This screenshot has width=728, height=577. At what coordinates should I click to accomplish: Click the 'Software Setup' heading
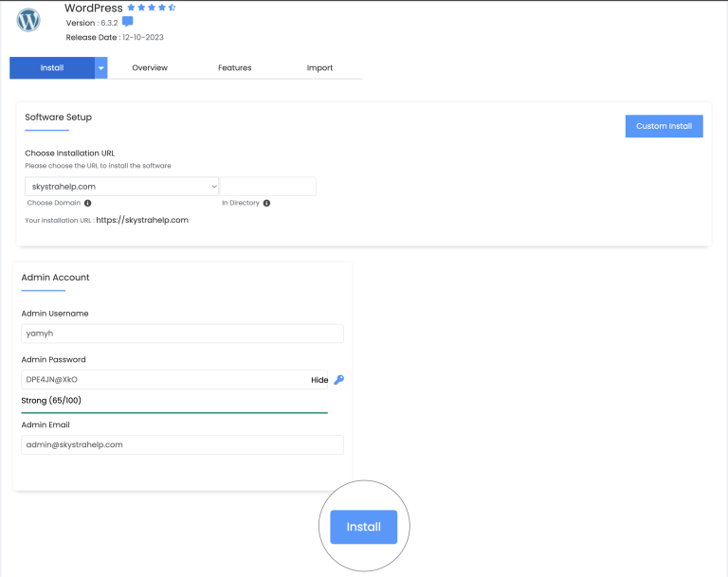[59, 117]
